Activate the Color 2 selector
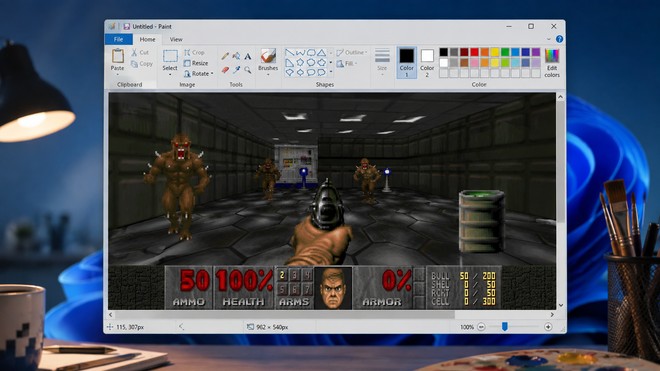The width and height of the screenshot is (660, 371). point(427,62)
